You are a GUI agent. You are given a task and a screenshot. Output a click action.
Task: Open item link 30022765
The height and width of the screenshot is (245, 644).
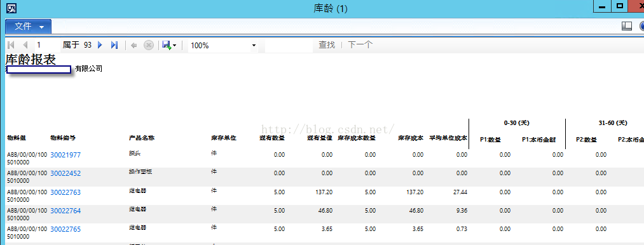(x=65, y=229)
